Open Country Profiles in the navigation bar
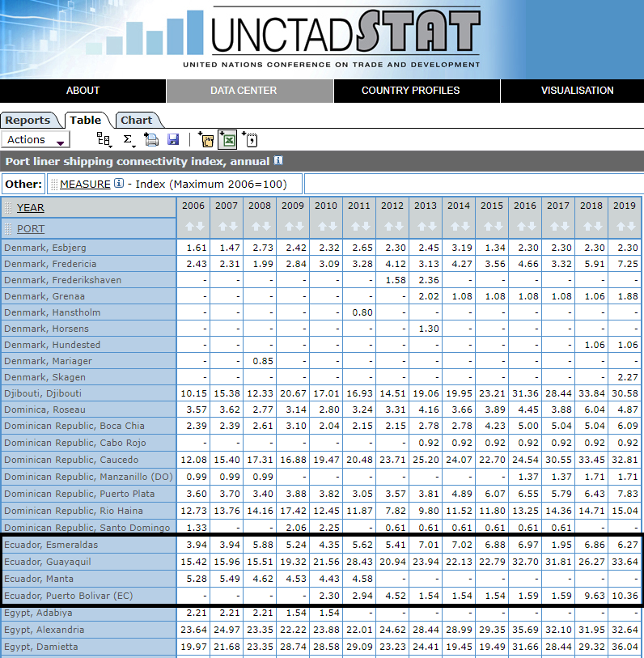 tap(410, 91)
